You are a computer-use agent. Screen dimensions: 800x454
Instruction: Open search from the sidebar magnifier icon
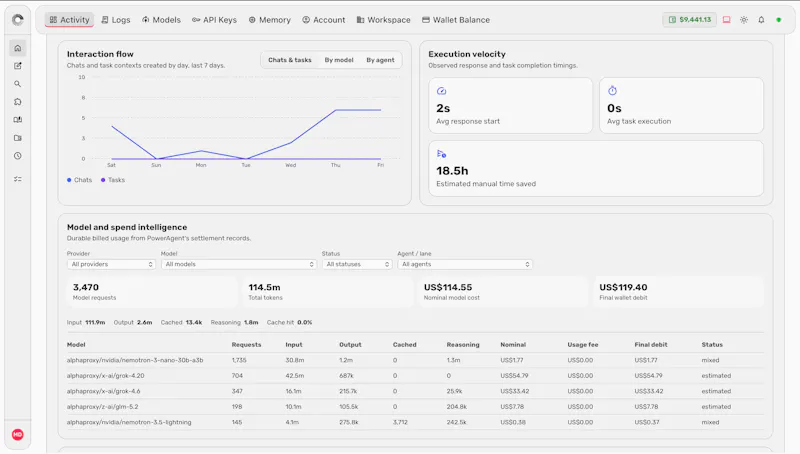[18, 84]
